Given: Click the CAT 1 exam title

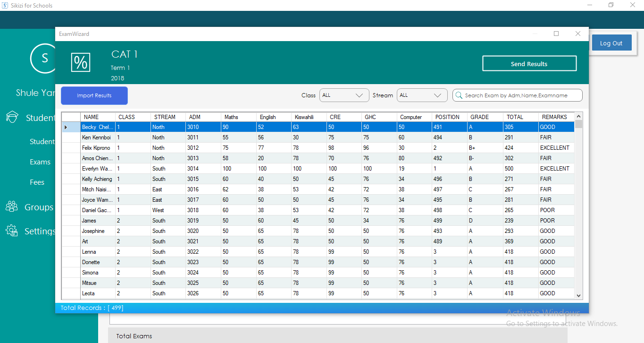Looking at the screenshot, I should [125, 54].
